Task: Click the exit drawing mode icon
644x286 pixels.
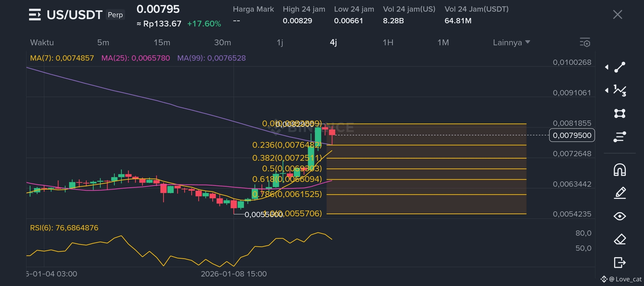Action: tap(620, 262)
